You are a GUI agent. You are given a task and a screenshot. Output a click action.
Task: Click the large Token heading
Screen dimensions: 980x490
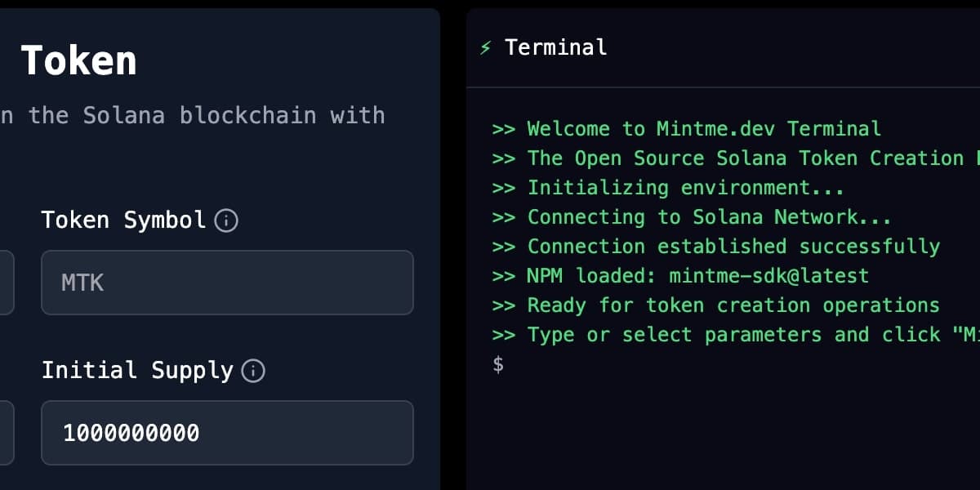[x=78, y=61]
